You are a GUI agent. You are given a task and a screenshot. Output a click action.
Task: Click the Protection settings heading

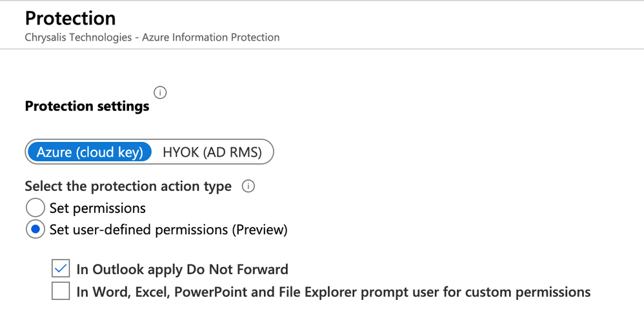tap(87, 106)
